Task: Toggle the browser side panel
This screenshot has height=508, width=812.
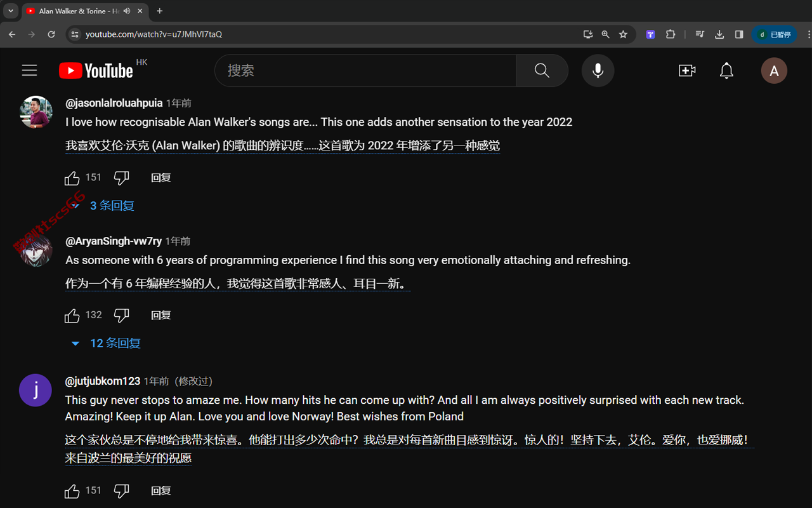Action: pos(739,34)
